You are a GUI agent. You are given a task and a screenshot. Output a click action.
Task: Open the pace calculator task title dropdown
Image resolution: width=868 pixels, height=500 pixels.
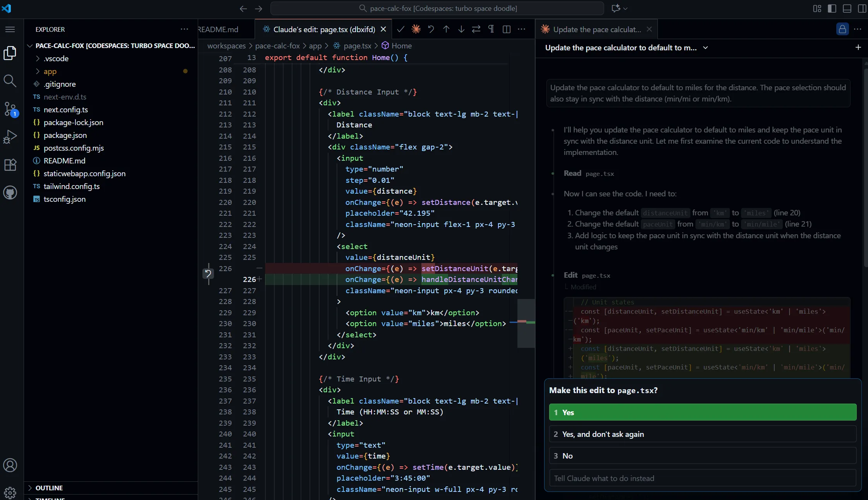[x=705, y=48]
